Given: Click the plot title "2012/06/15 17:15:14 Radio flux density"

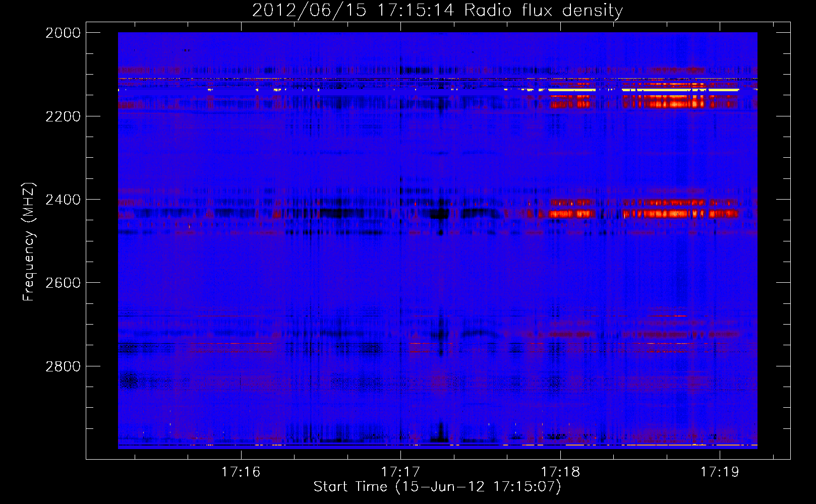Looking at the screenshot, I should coord(437,10).
